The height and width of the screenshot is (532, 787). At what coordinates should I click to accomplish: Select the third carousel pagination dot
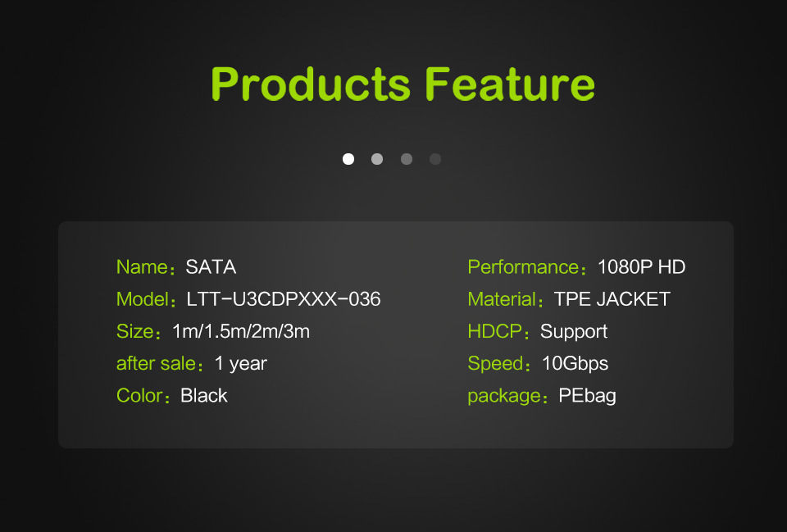pos(407,159)
